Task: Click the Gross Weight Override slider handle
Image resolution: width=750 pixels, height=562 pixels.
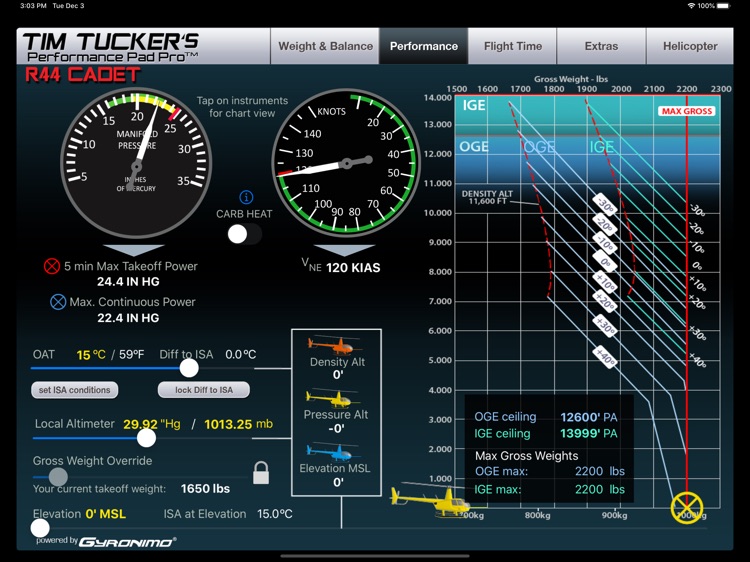Action: (58, 477)
